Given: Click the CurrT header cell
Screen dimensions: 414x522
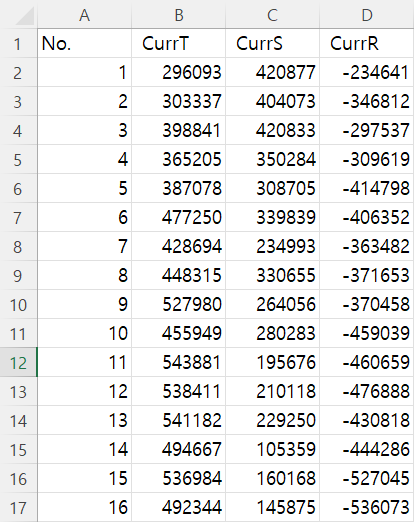Looking at the screenshot, I should click(179, 43).
